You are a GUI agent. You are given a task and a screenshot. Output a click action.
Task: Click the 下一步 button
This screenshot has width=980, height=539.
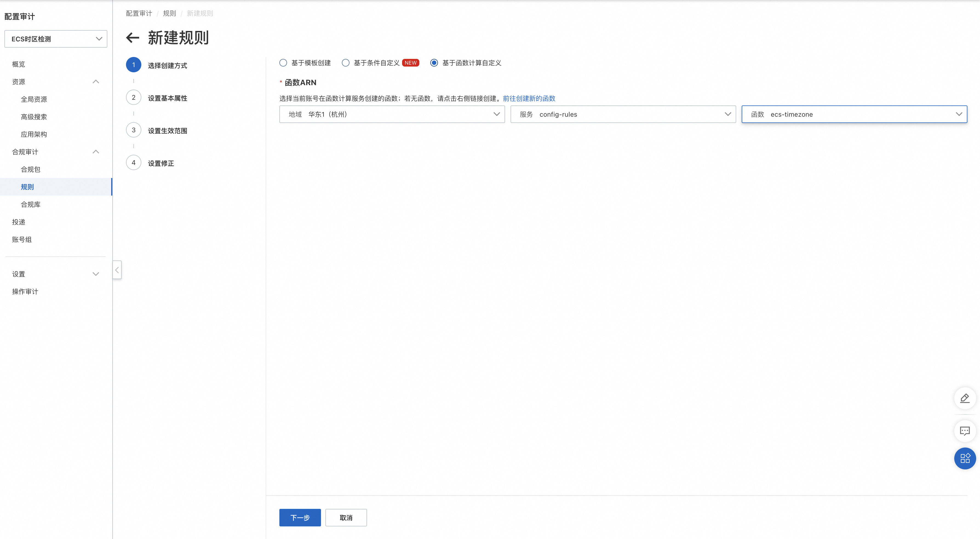300,517
